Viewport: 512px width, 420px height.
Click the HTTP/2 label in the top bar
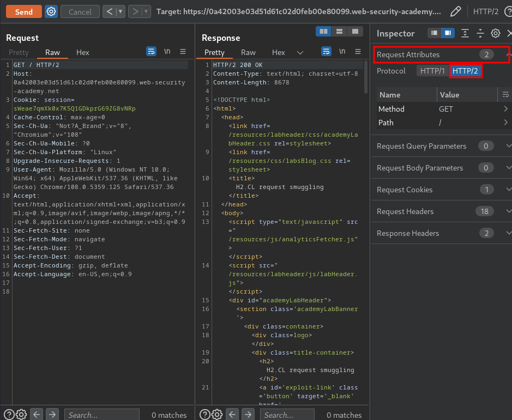pyautogui.click(x=485, y=11)
